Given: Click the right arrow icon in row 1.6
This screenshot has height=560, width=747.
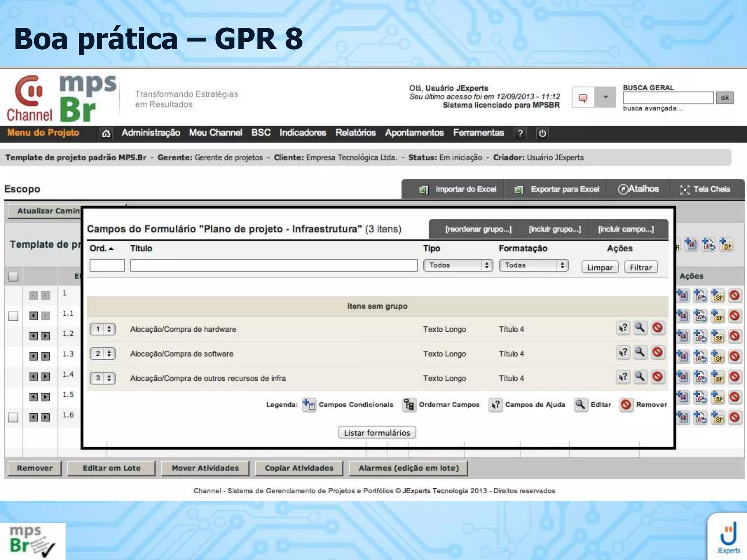Looking at the screenshot, I should click(46, 417).
